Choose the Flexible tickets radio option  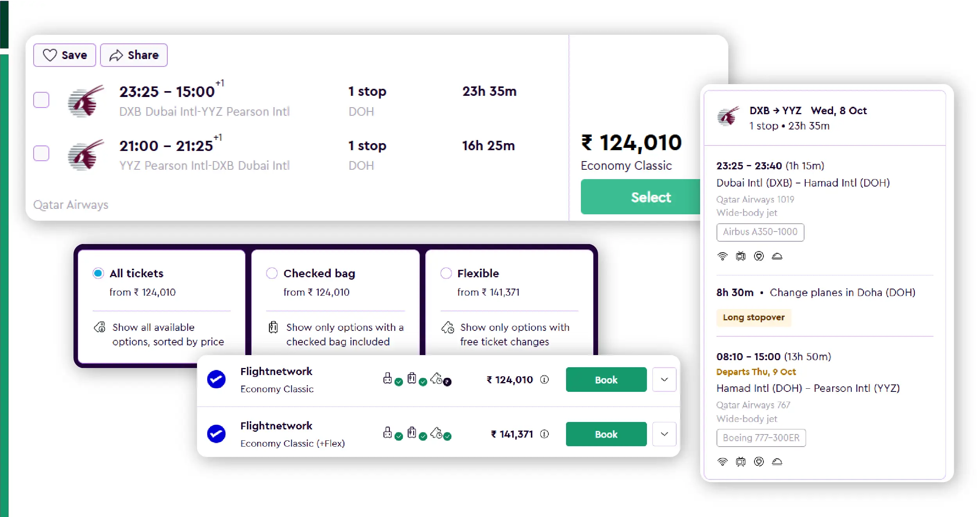point(446,273)
